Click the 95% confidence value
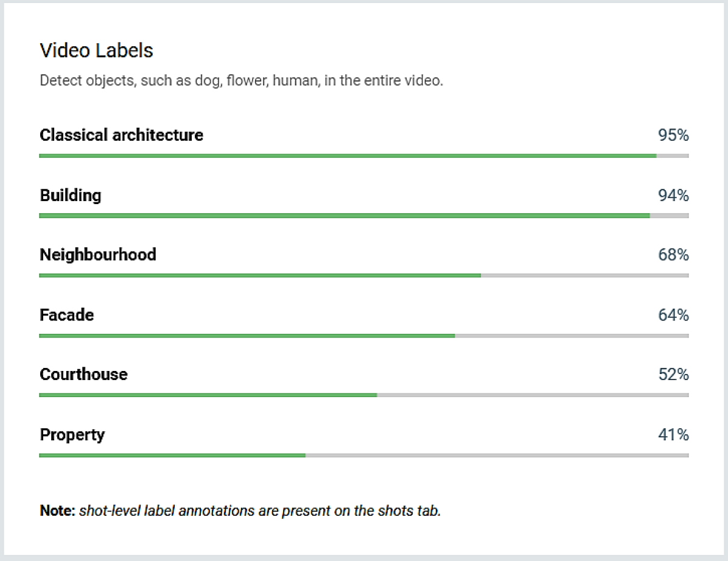The width and height of the screenshot is (728, 561). click(x=673, y=135)
